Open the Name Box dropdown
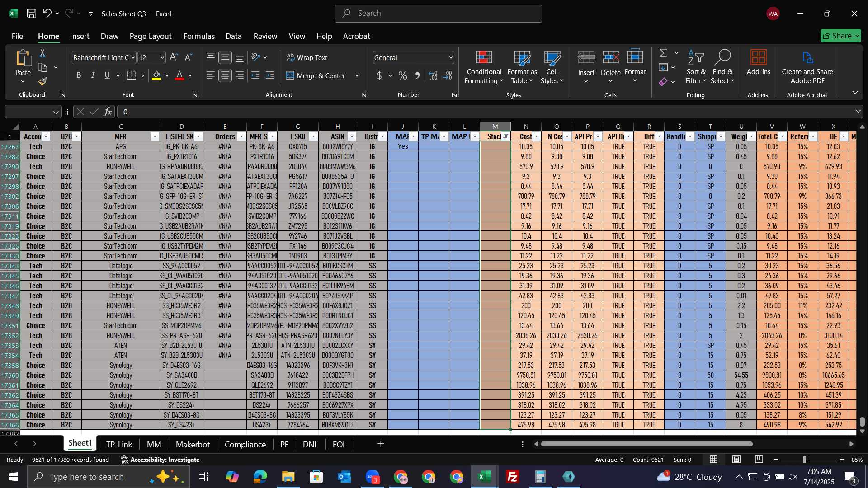This screenshot has height=488, width=868. (x=56, y=112)
